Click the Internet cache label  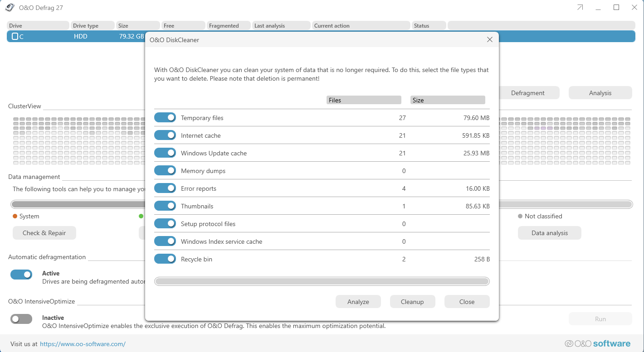201,135
